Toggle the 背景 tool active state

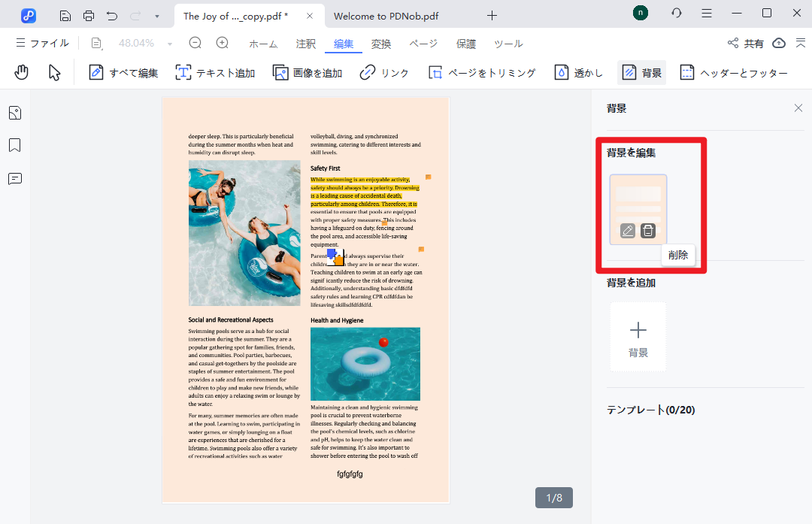tap(641, 71)
